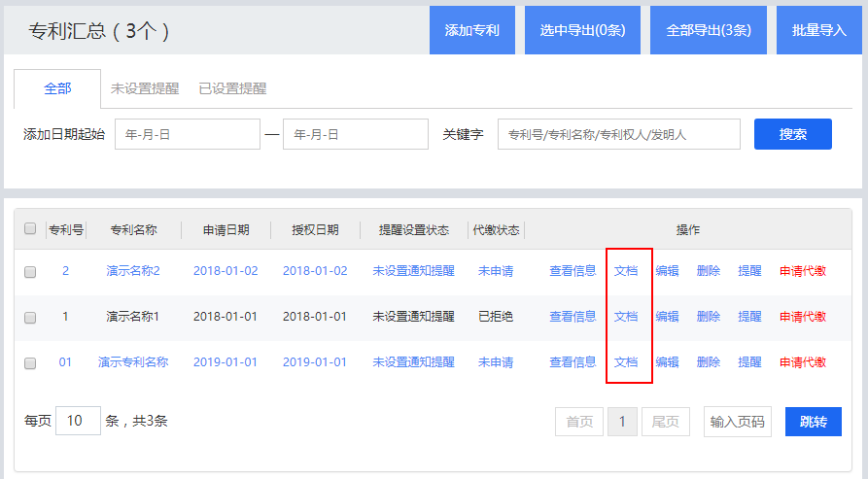Click the 代缴状态 column header
This screenshot has height=479, width=868.
(496, 229)
